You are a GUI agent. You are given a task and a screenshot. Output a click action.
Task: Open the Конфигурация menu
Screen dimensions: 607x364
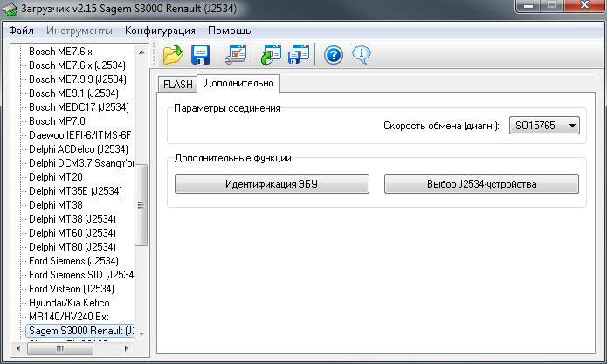(160, 31)
